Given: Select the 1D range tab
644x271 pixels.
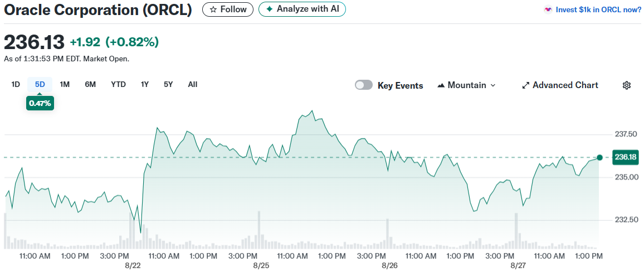Looking at the screenshot, I should pyautogui.click(x=16, y=85).
